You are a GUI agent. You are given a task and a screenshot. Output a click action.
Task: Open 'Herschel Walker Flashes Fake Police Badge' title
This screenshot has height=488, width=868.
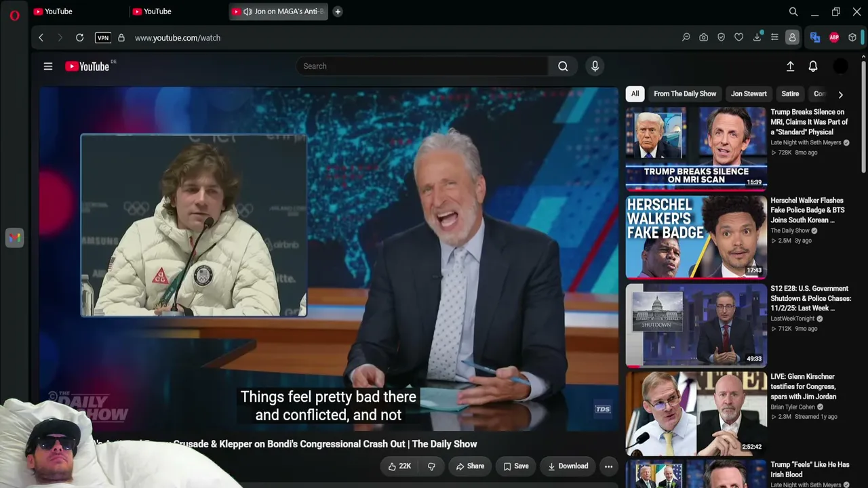coord(808,210)
